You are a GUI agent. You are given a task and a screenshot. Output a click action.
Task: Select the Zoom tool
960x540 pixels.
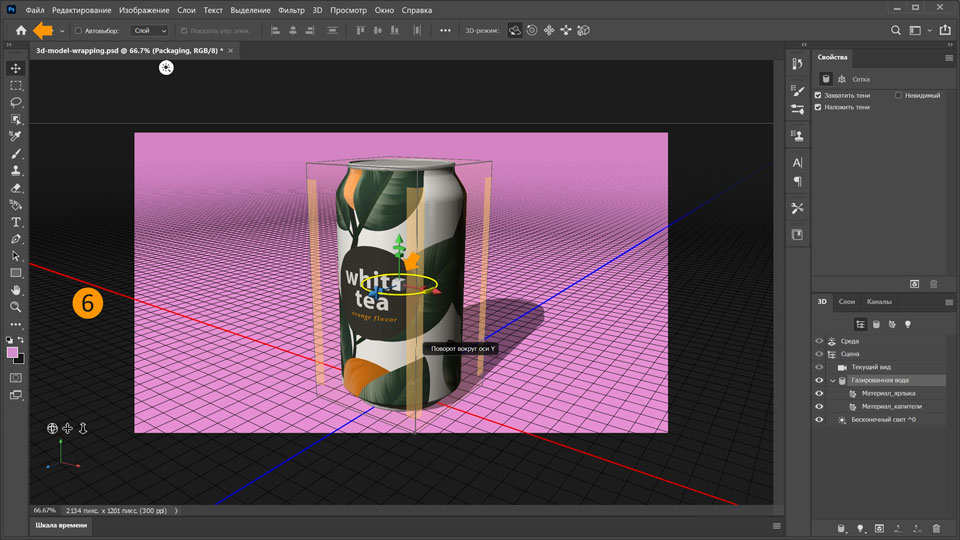16,307
